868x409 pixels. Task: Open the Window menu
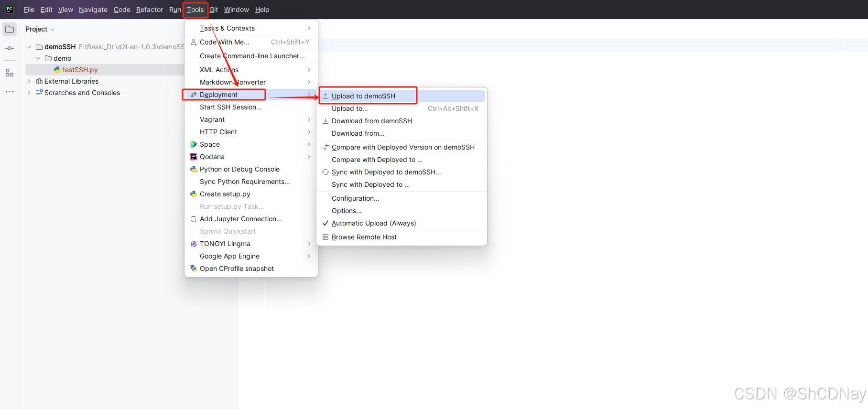(x=237, y=10)
